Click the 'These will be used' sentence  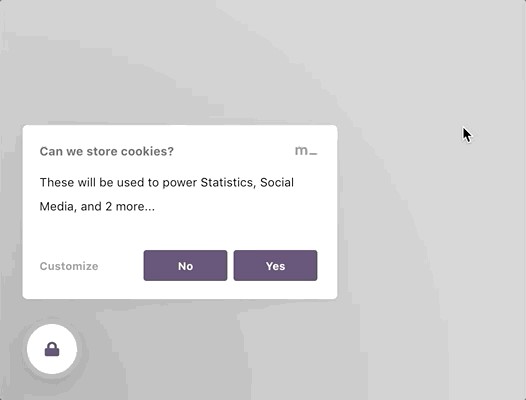[x=167, y=194]
